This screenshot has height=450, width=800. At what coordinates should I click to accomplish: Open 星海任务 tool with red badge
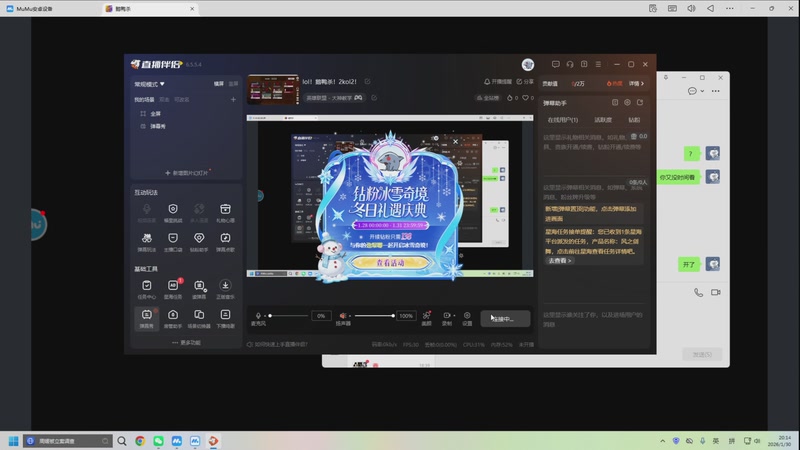click(173, 289)
